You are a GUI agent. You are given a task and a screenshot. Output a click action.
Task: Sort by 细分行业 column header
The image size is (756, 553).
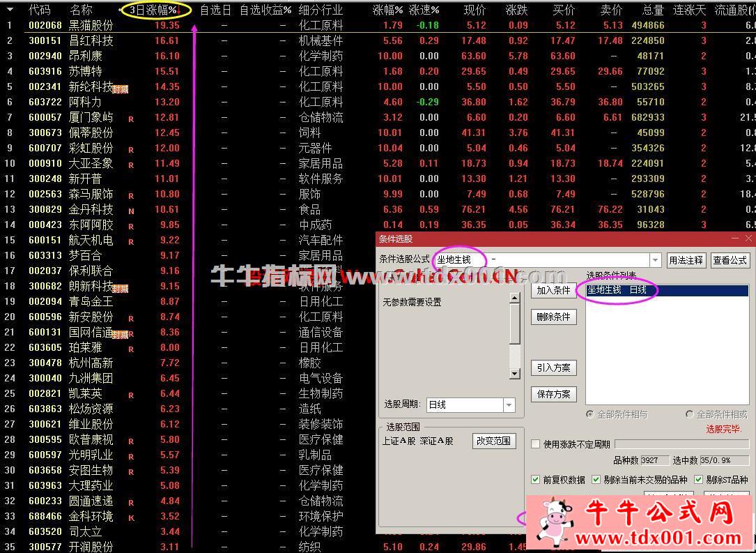[x=321, y=10]
